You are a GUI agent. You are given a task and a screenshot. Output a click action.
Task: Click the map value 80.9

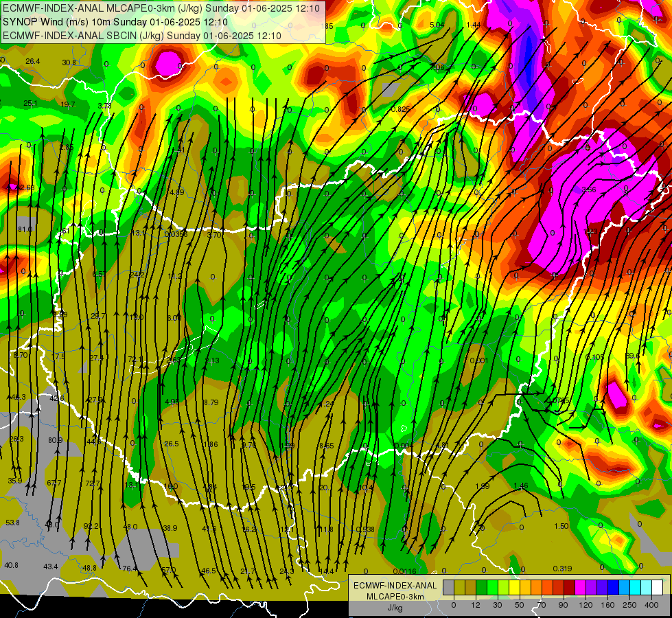tap(56, 440)
